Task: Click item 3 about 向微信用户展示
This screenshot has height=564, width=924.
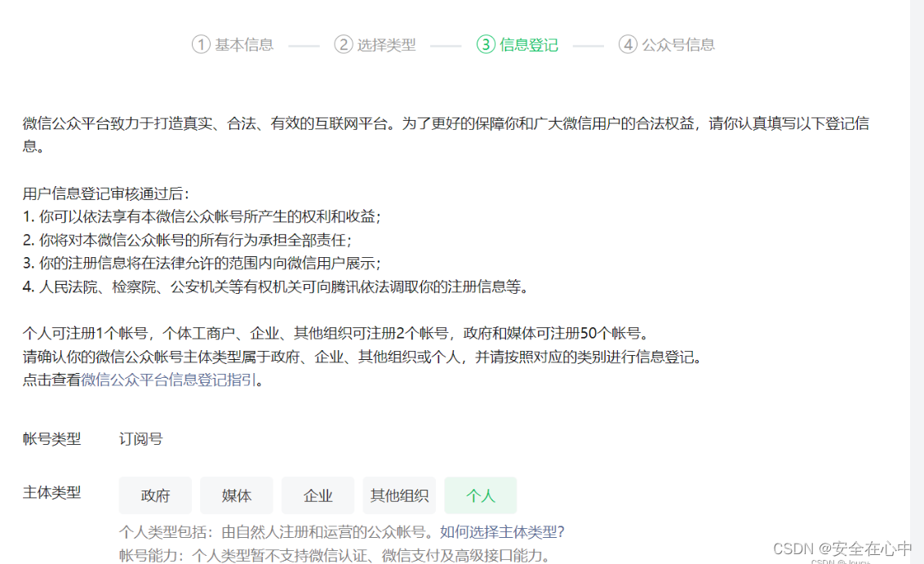Action: 202,264
